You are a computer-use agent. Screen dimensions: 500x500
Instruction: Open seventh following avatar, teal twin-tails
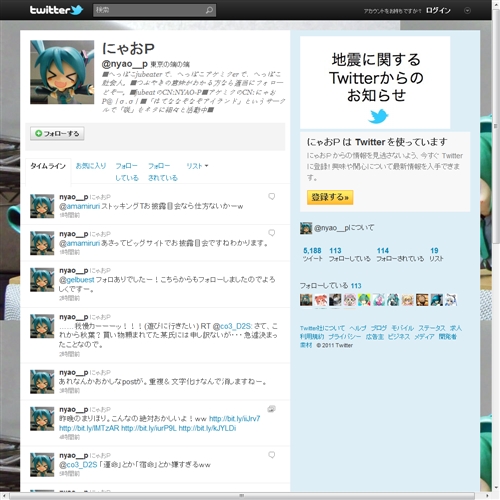(x=393, y=300)
